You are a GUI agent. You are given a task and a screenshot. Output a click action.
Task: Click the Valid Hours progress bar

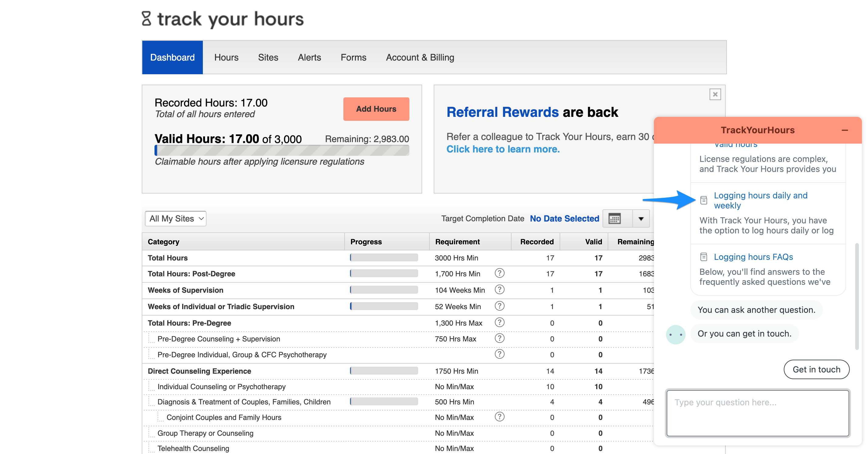pyautogui.click(x=282, y=150)
